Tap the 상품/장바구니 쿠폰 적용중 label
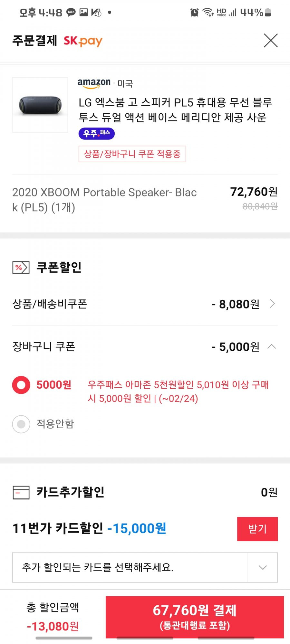The height and width of the screenshot is (644, 290). [x=132, y=154]
